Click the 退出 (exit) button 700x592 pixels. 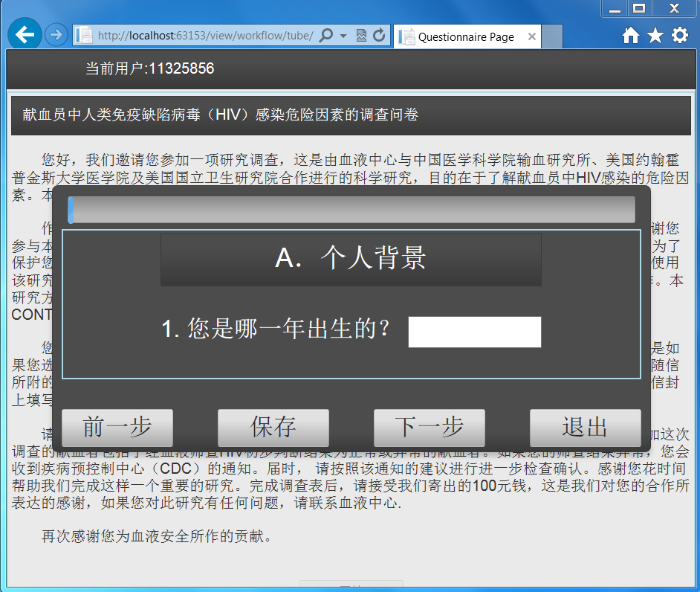point(585,428)
